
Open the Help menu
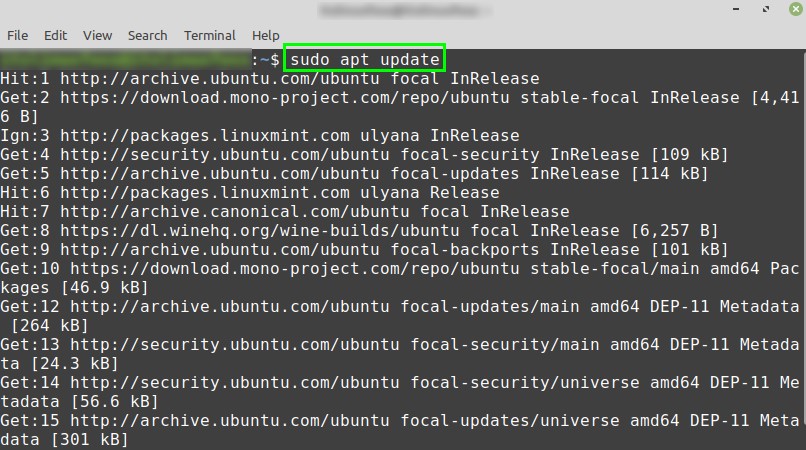click(x=266, y=35)
